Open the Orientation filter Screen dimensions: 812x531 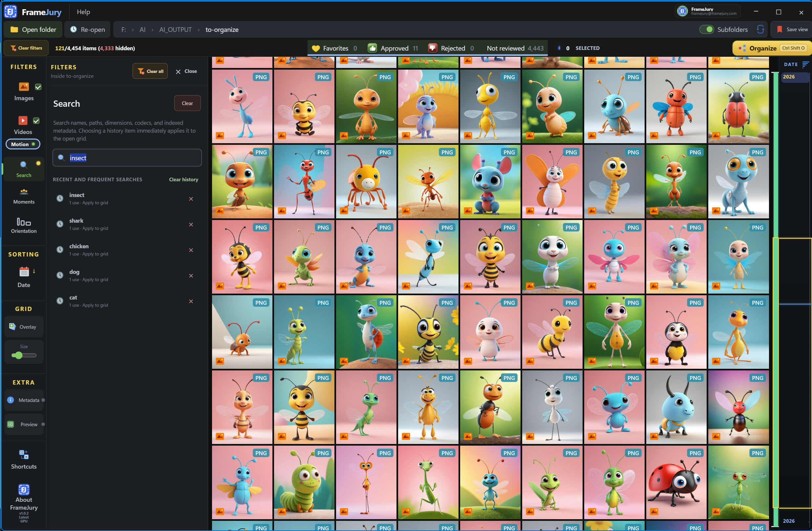coord(24,226)
